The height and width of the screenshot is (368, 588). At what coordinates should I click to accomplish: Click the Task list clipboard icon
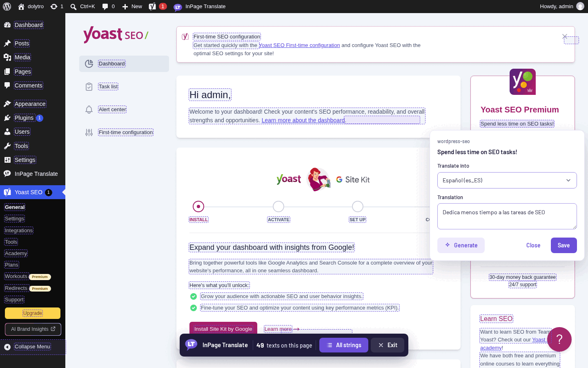coord(89,87)
